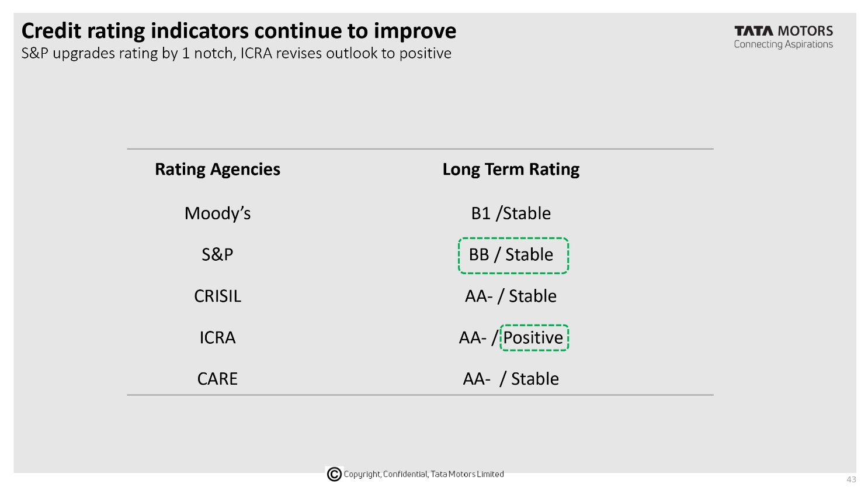This screenshot has height=487, width=868.
Task: Select the CRISIL agency label
Action: click(x=217, y=296)
